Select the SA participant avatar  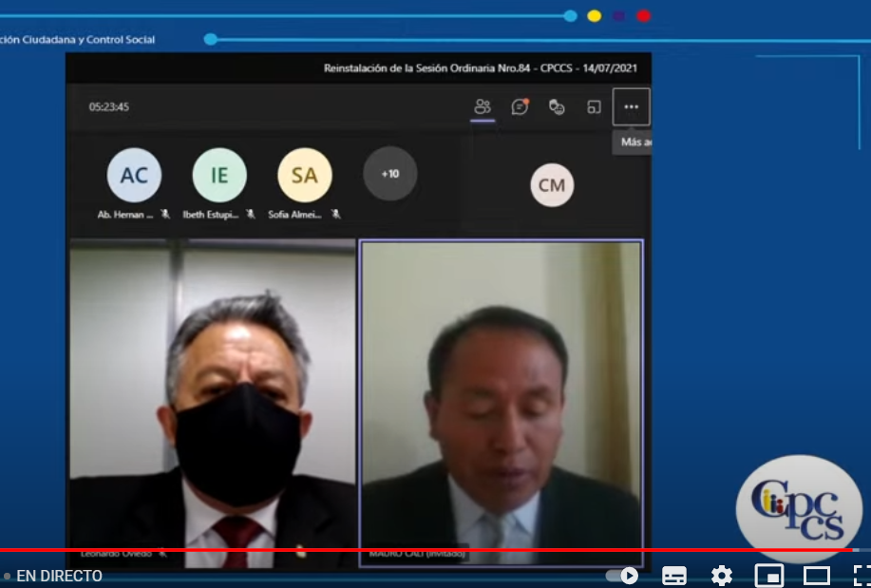pos(305,175)
